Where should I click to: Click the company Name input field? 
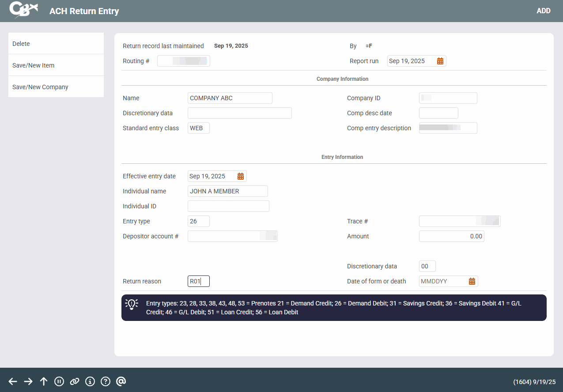pos(230,98)
